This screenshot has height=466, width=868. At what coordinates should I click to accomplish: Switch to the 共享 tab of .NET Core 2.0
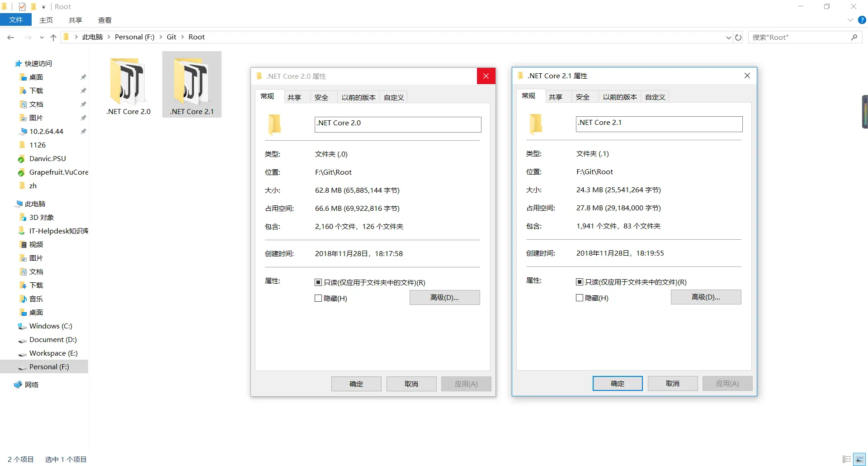tap(295, 96)
